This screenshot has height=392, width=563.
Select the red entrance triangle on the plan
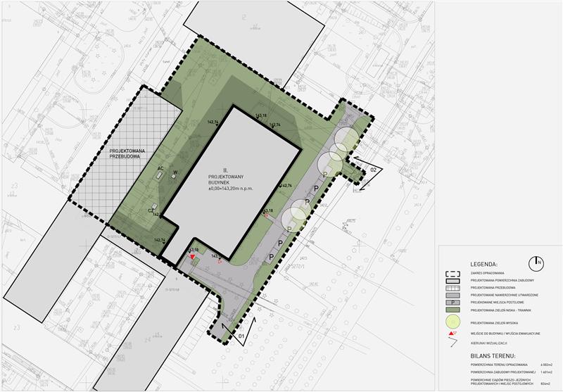(x=192, y=258)
